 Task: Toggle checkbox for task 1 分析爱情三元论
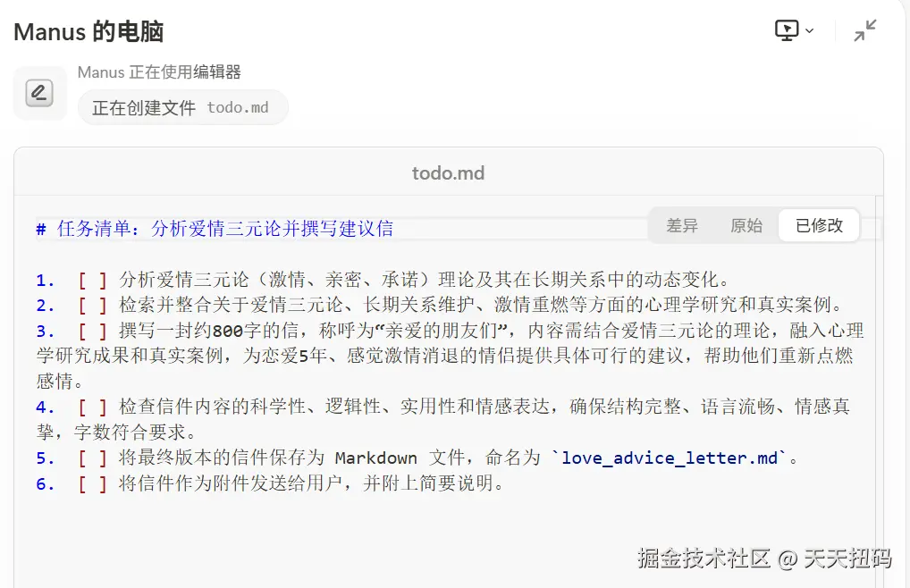pos(93,281)
